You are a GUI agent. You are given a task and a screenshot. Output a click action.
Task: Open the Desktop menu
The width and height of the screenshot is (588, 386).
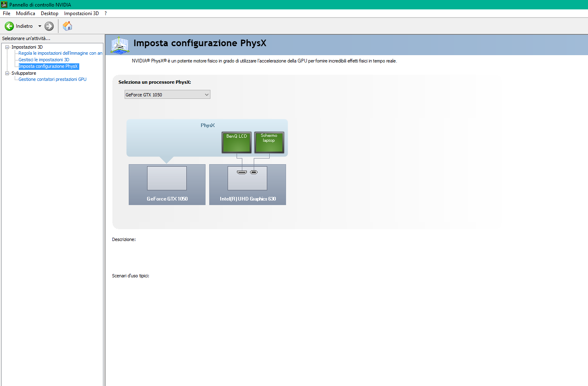(x=49, y=13)
